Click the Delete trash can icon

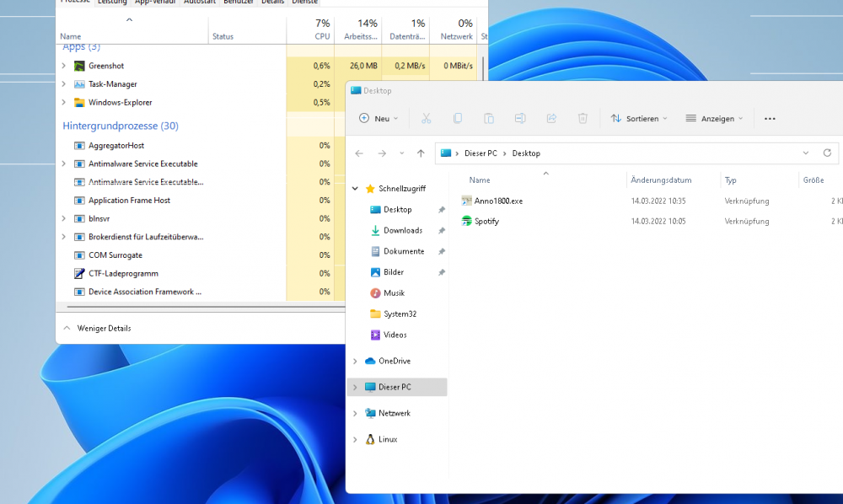pyautogui.click(x=583, y=118)
